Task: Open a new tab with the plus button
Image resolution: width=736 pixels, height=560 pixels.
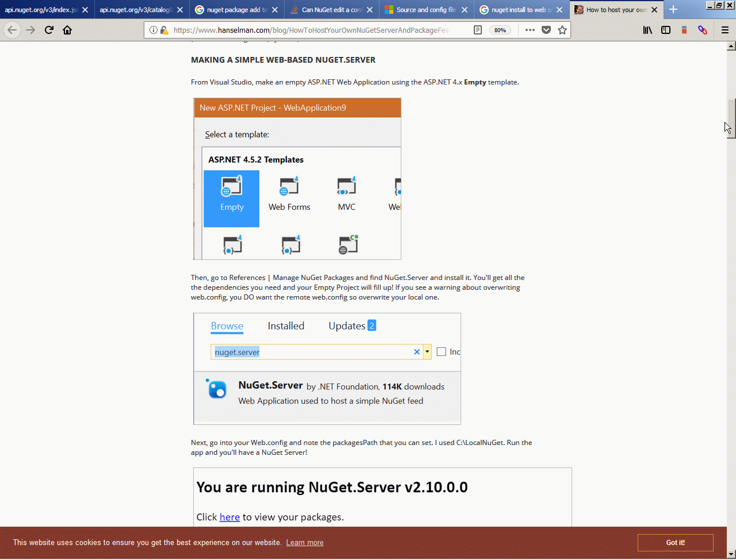Action: (673, 9)
